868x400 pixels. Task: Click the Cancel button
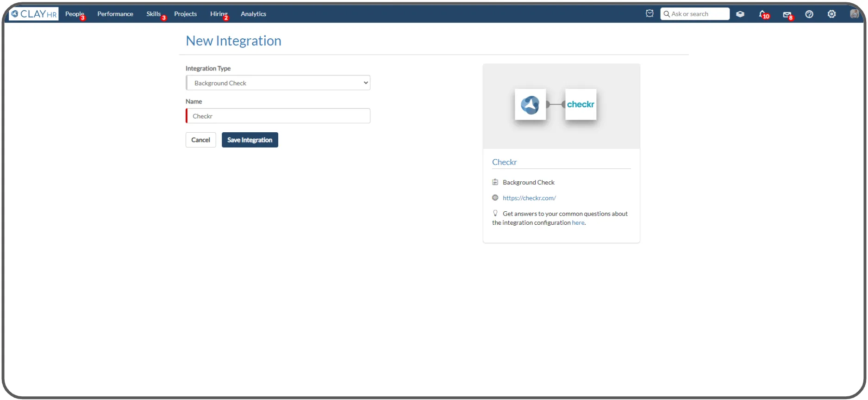click(200, 140)
